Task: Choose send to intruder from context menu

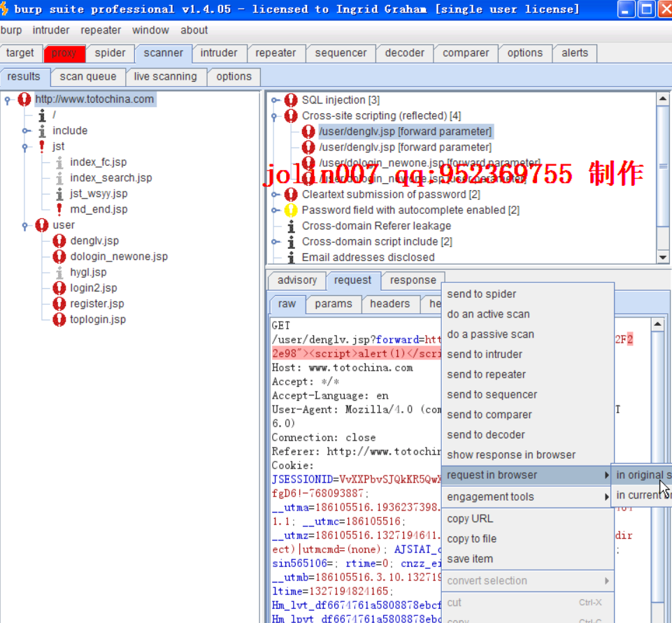Action: [527, 355]
